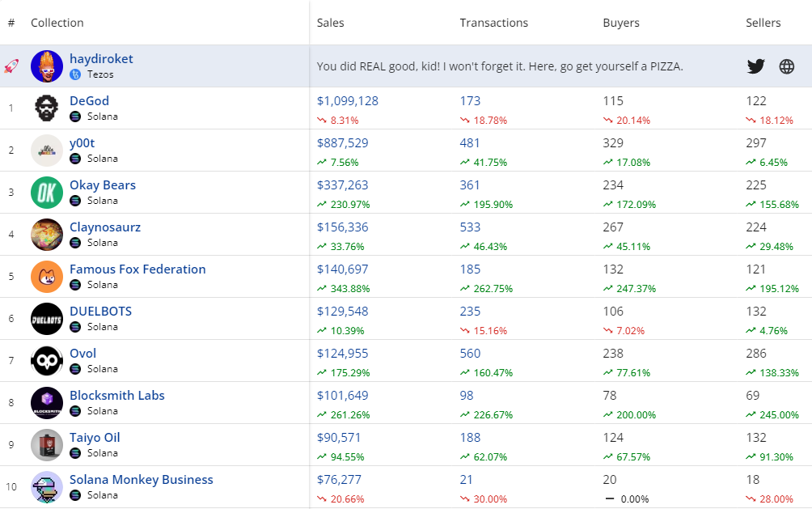Click the green Okay Bears logo
Screen dimensions: 812x509
pos(47,193)
